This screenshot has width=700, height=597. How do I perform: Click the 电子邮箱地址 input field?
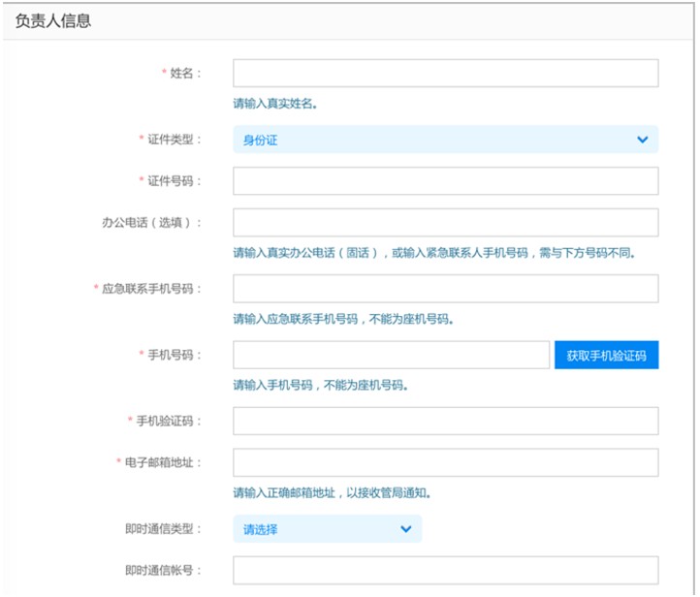(445, 462)
